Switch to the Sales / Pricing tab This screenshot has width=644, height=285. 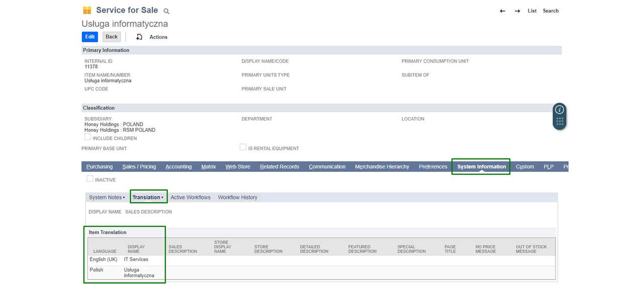click(139, 167)
